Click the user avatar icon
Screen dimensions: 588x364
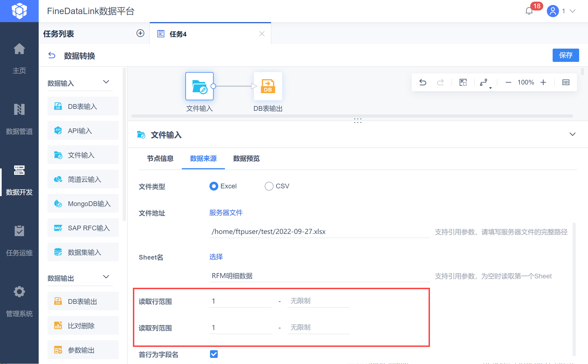[x=553, y=11]
